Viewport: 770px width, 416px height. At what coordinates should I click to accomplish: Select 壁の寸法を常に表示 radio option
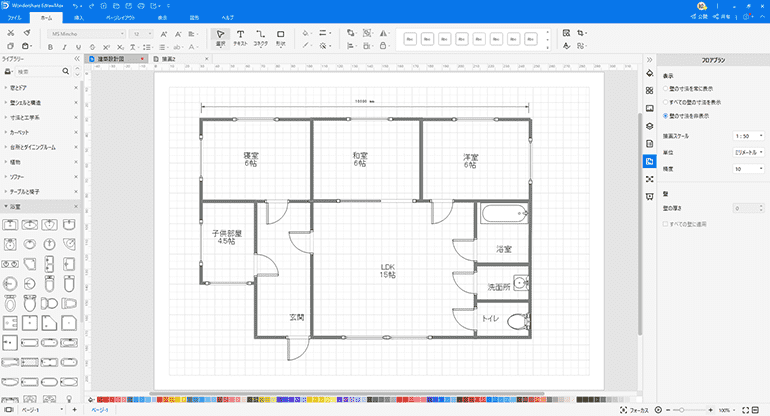click(x=668, y=88)
